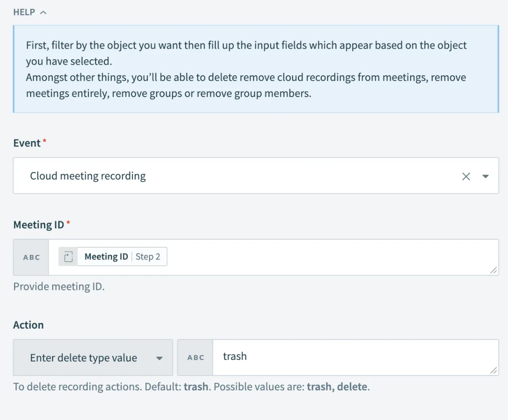Image resolution: width=508 pixels, height=420 pixels.
Task: Clear the Event selection with X icon
Action: [x=466, y=177]
